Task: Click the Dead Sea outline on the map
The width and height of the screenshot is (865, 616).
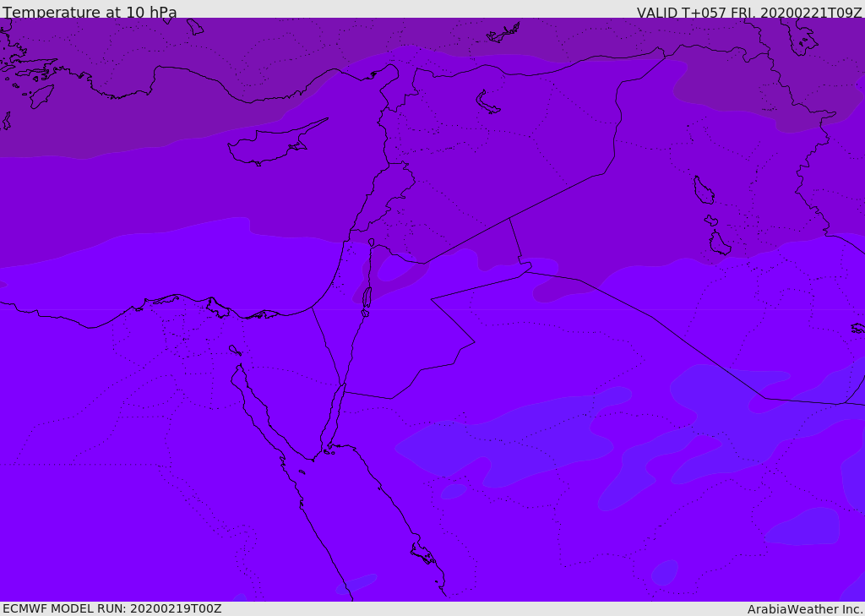Action: (x=367, y=297)
